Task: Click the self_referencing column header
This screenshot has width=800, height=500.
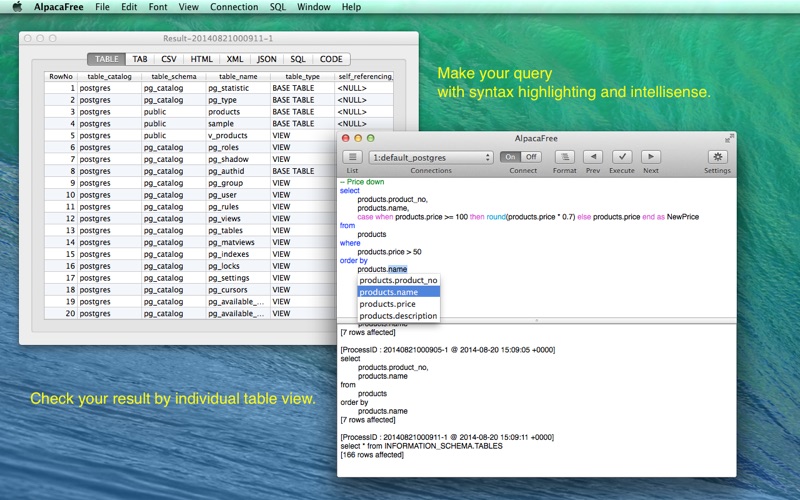Action: coord(364,77)
